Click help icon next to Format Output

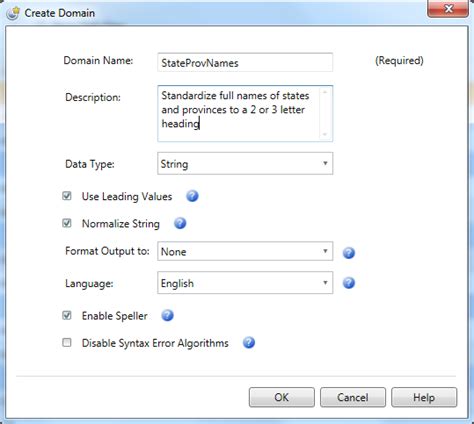coord(349,253)
